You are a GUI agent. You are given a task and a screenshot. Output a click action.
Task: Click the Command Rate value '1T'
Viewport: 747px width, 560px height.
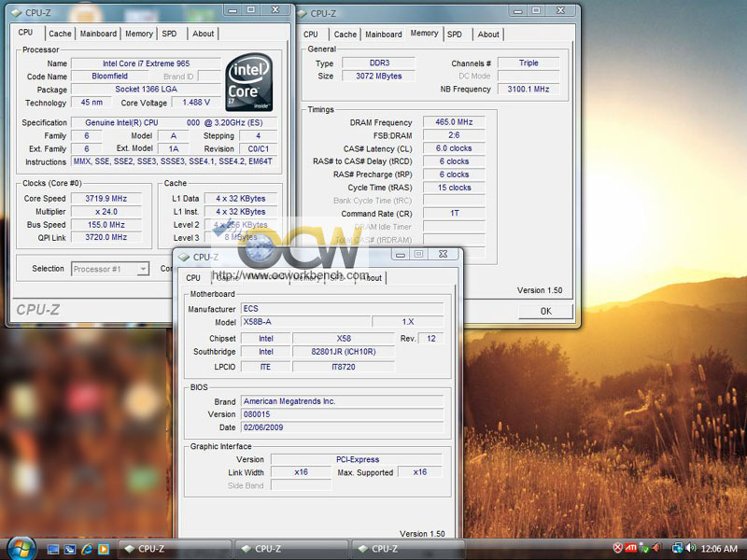click(x=454, y=214)
